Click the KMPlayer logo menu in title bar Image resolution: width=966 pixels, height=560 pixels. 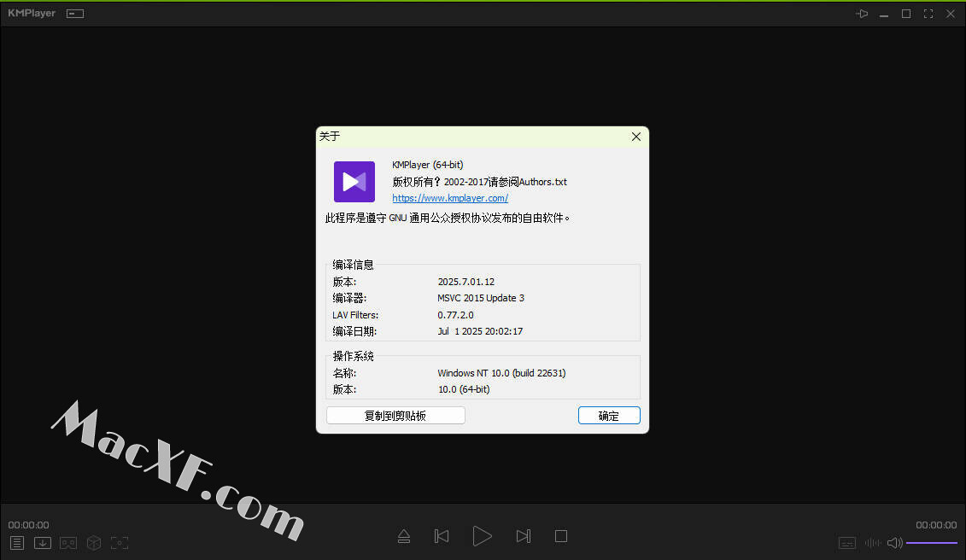(32, 13)
